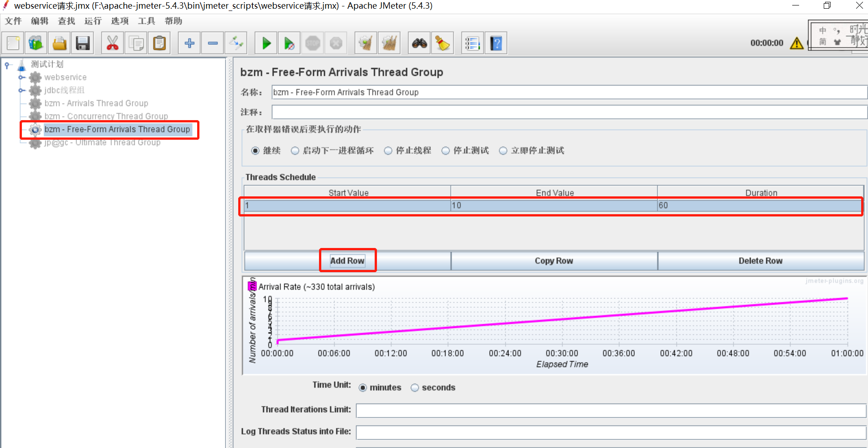The image size is (868, 448).
Task: Select bzm - Concurrency Thread Group in tree
Action: 106,116
